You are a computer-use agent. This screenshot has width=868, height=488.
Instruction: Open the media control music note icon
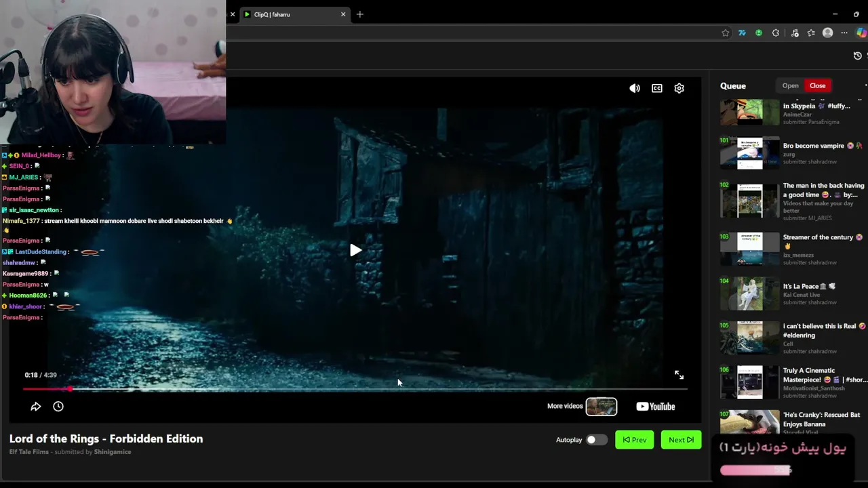pyautogui.click(x=795, y=33)
